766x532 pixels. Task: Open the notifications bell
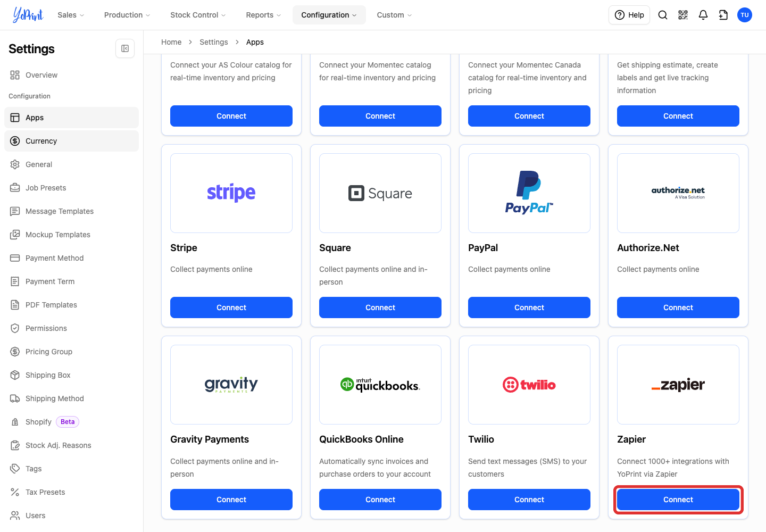tap(703, 15)
